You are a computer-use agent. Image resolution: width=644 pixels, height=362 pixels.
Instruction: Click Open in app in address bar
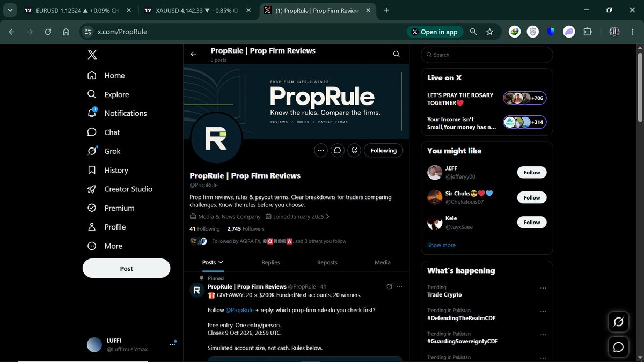(435, 32)
